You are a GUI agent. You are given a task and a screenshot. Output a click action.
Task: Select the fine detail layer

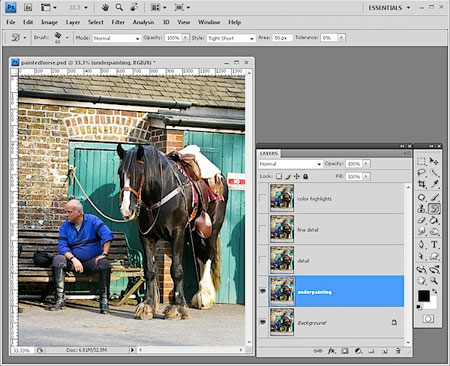point(336,229)
